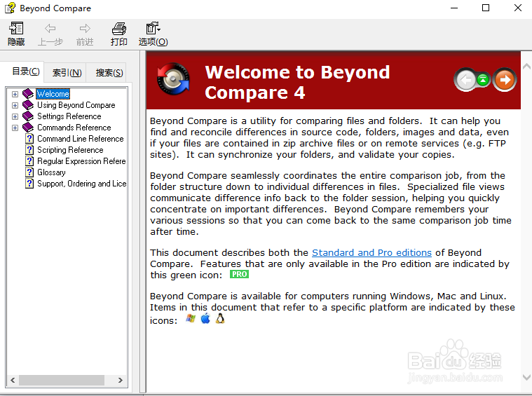
Task: Select the Settings Reference topic
Action: [69, 116]
